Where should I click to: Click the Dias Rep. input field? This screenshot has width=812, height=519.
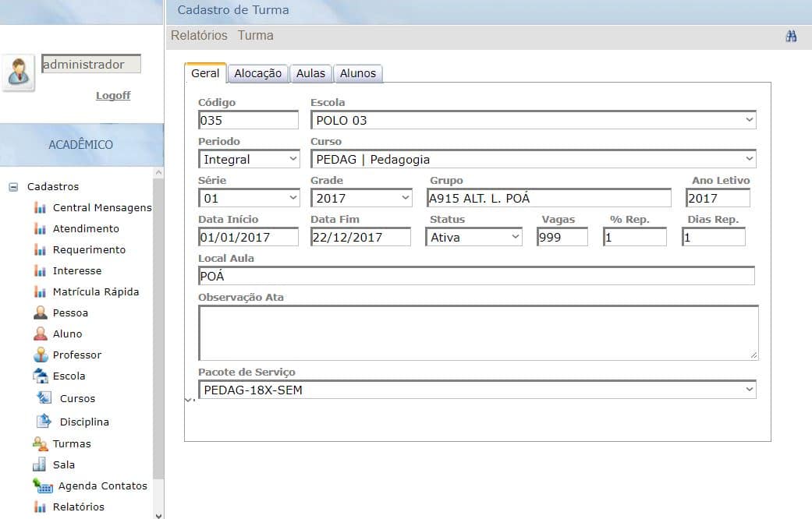pyautogui.click(x=714, y=237)
